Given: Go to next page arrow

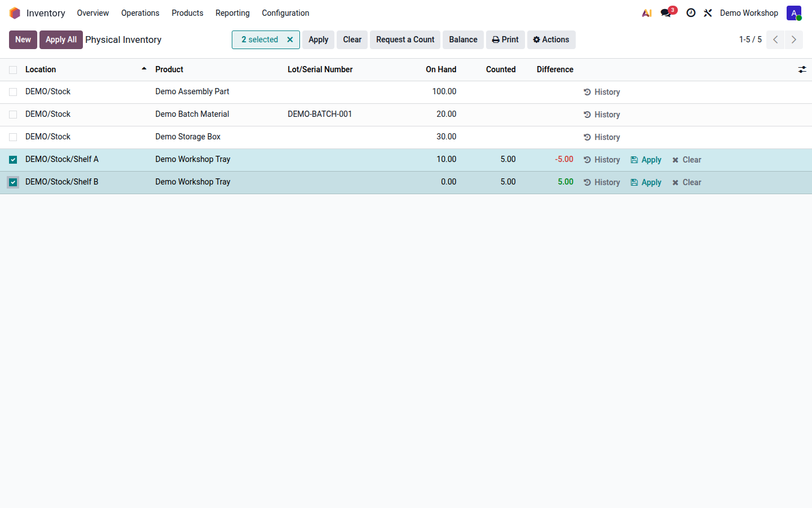Looking at the screenshot, I should [793, 40].
